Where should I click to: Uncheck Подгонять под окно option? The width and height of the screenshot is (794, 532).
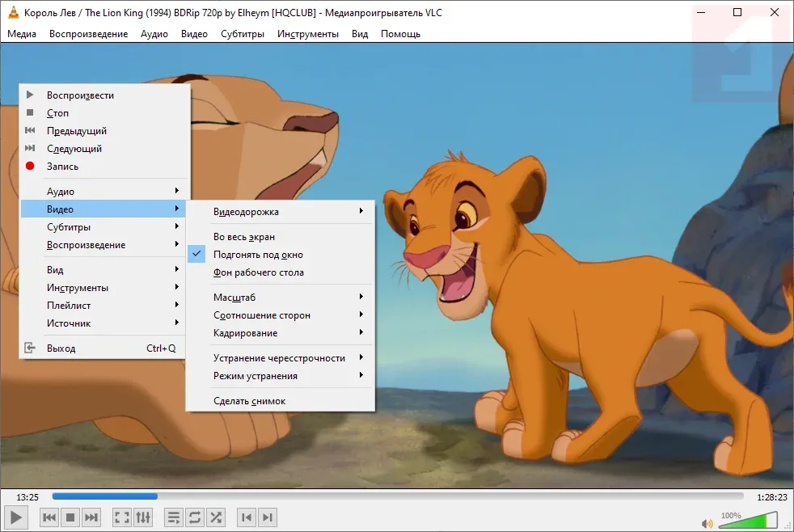(280, 255)
